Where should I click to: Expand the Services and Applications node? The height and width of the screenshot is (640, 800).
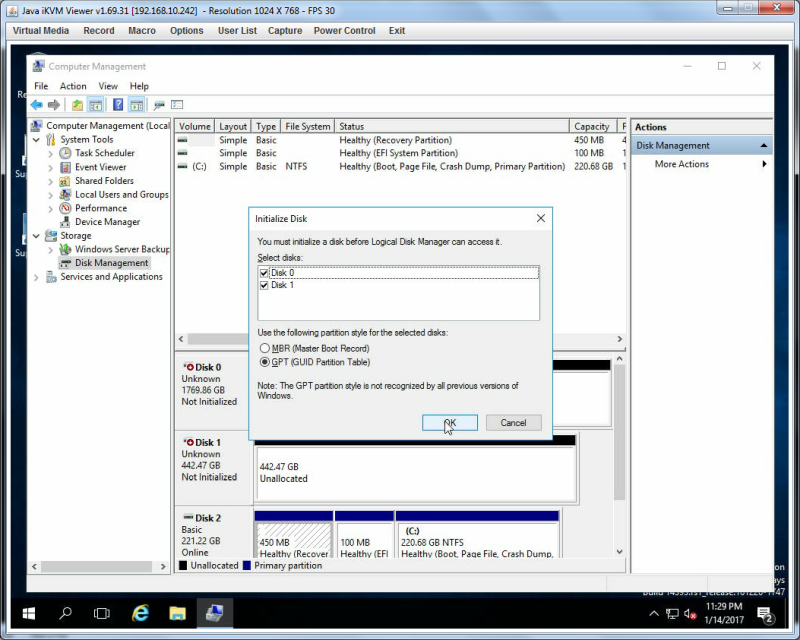[x=36, y=277]
